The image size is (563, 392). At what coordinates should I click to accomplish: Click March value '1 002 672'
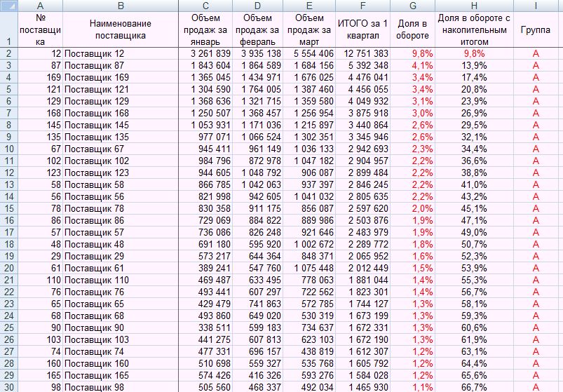coord(309,244)
